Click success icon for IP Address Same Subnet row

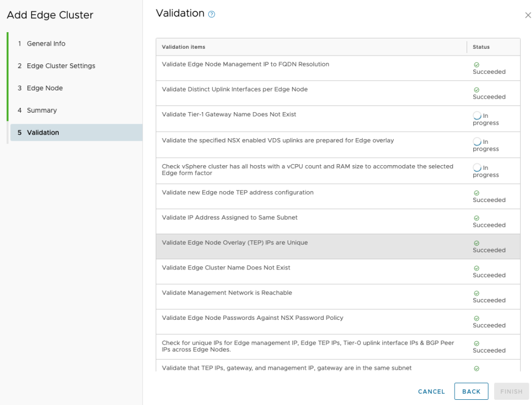click(x=476, y=218)
